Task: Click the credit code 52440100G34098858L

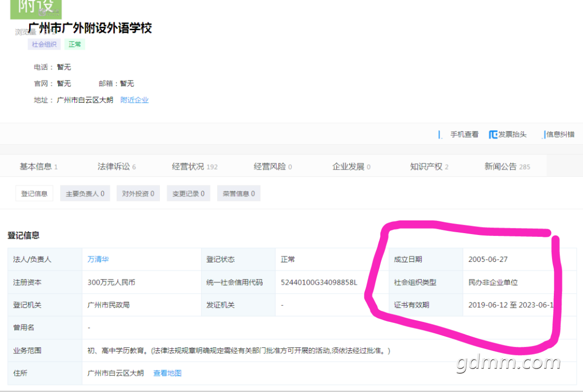Action: point(319,282)
